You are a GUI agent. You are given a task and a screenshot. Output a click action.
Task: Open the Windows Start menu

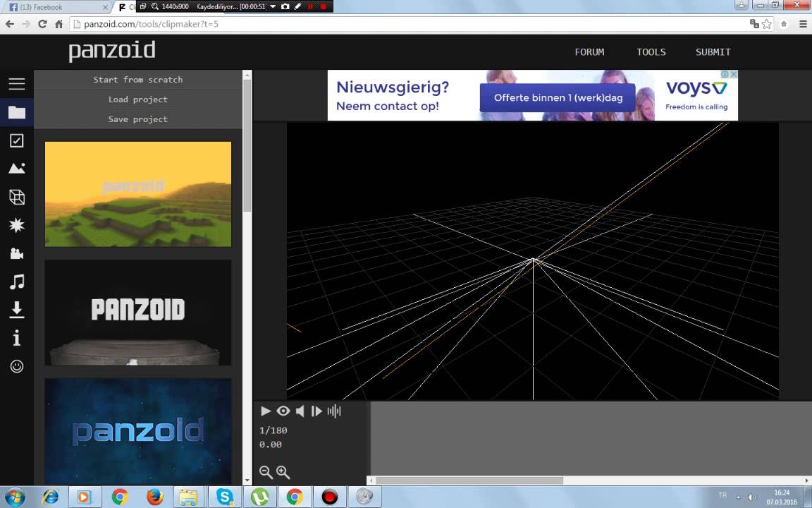coord(14,497)
